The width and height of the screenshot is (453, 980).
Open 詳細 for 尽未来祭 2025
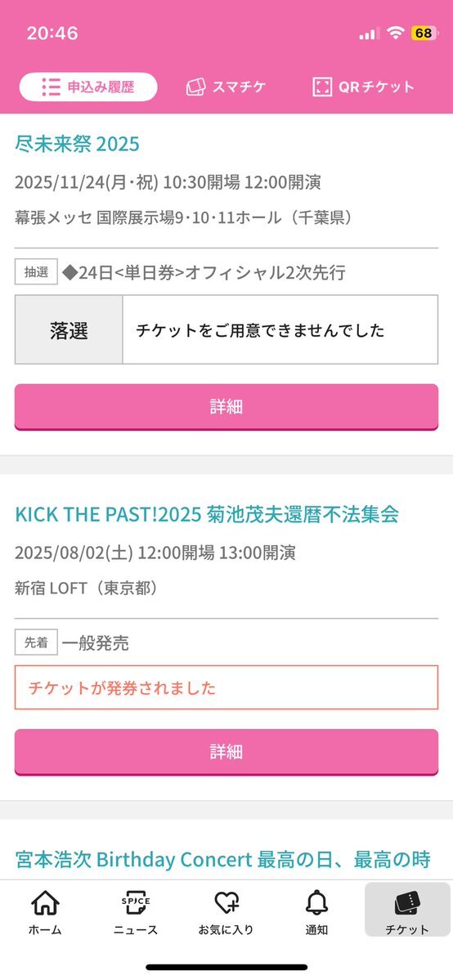pos(226,407)
